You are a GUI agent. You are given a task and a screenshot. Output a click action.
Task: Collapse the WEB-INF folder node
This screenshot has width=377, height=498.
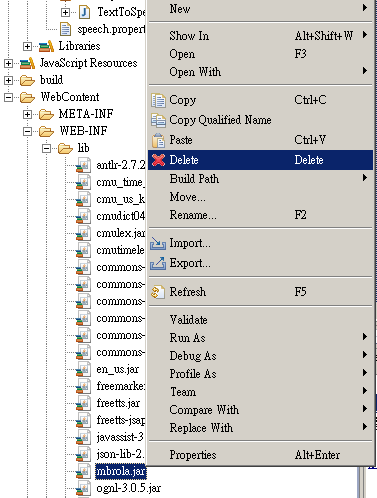(x=27, y=131)
